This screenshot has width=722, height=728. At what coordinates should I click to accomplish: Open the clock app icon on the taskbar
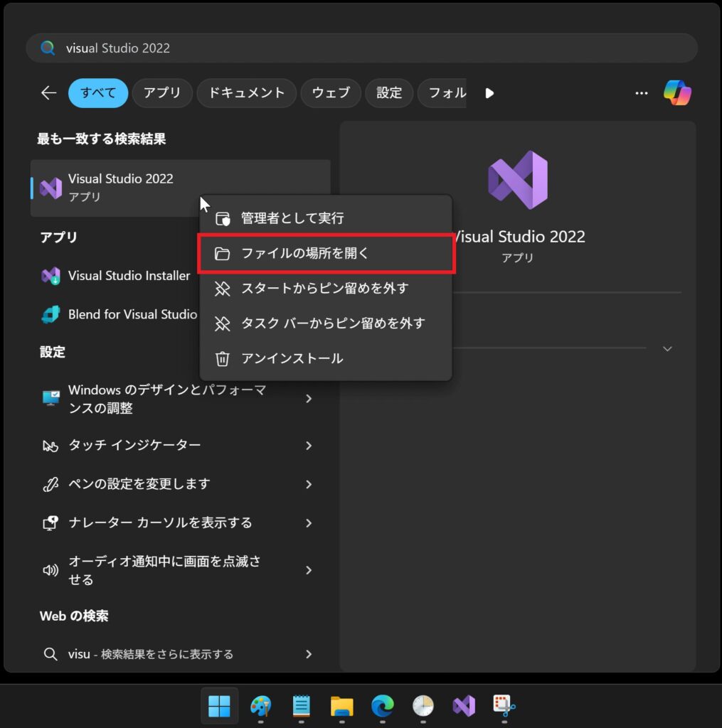click(423, 706)
